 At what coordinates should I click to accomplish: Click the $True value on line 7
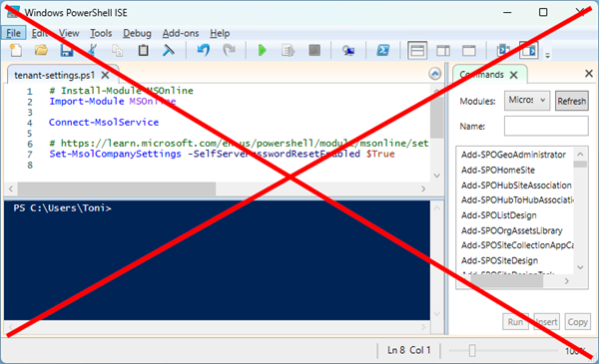[x=380, y=154]
